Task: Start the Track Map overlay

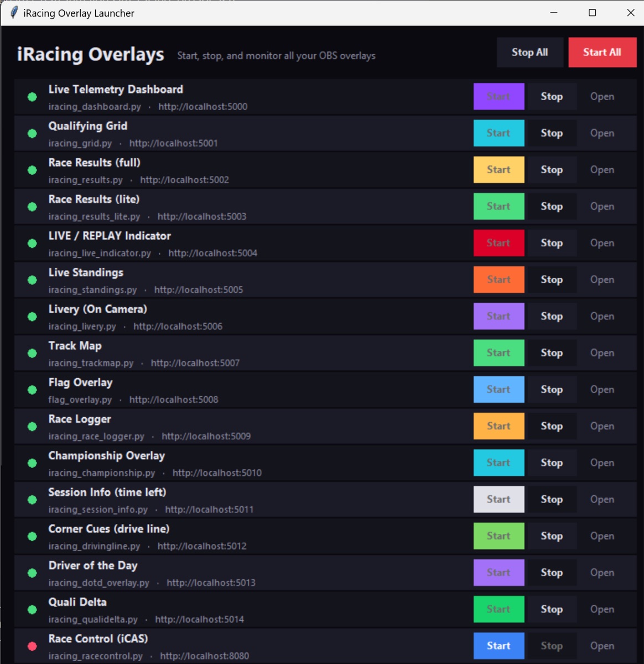Action: point(498,353)
